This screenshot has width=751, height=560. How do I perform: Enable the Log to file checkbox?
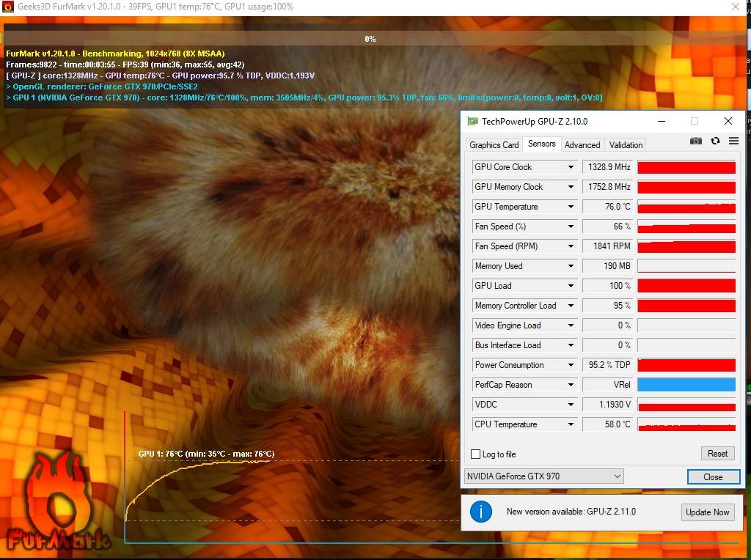click(475, 454)
